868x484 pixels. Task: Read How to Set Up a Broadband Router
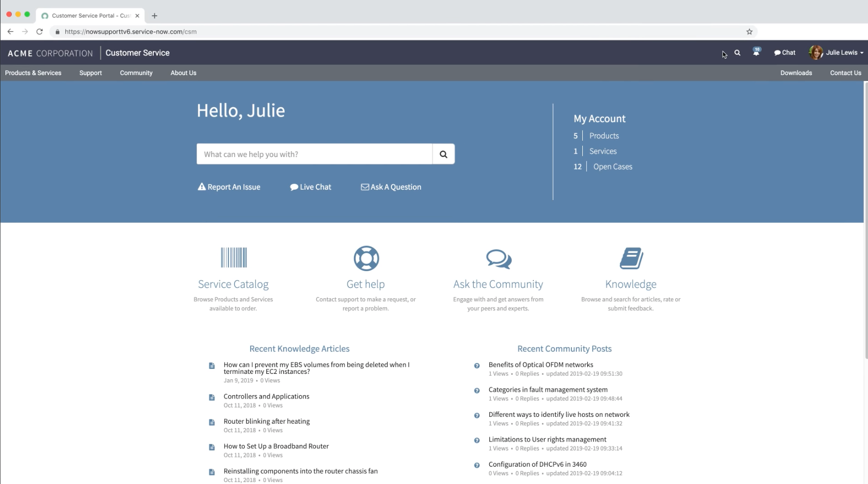pos(276,446)
